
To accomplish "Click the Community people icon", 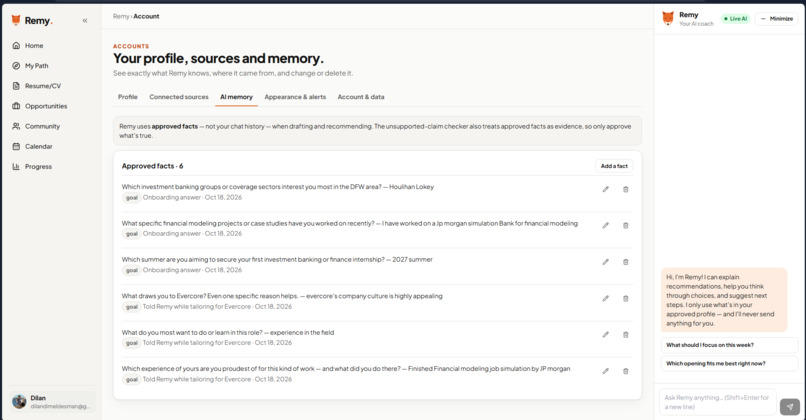I will point(16,126).
